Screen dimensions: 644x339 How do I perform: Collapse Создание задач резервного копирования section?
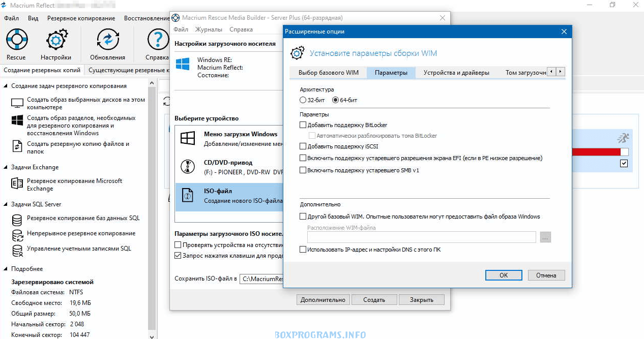pos(6,86)
